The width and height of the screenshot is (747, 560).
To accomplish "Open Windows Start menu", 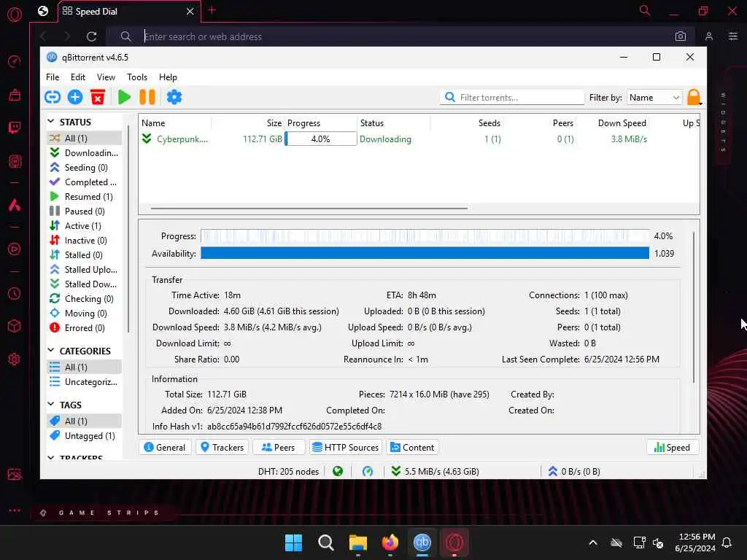I will click(293, 542).
